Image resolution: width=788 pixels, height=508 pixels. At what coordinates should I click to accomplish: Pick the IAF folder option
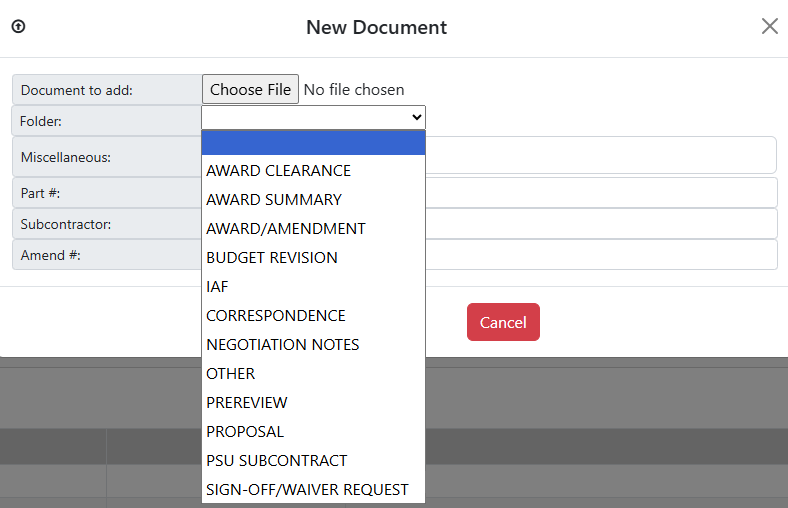click(x=314, y=287)
